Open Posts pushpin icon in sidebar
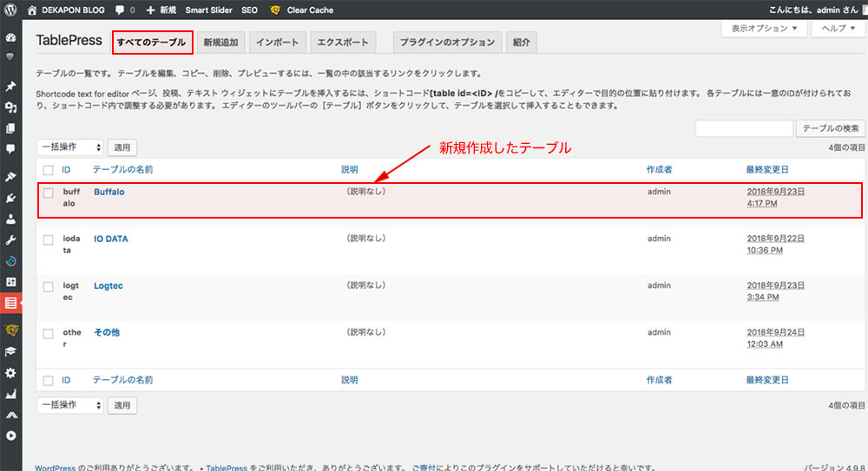The image size is (868, 471). 10,87
